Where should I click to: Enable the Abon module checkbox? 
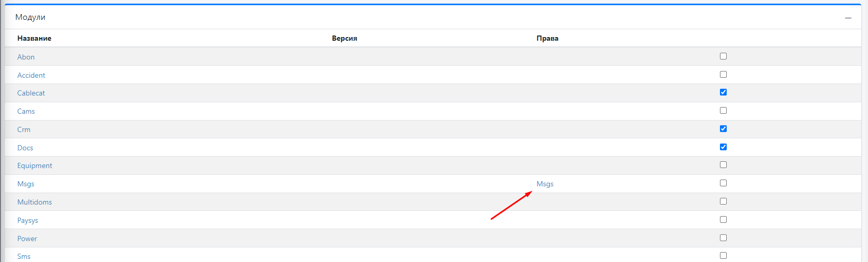click(723, 56)
